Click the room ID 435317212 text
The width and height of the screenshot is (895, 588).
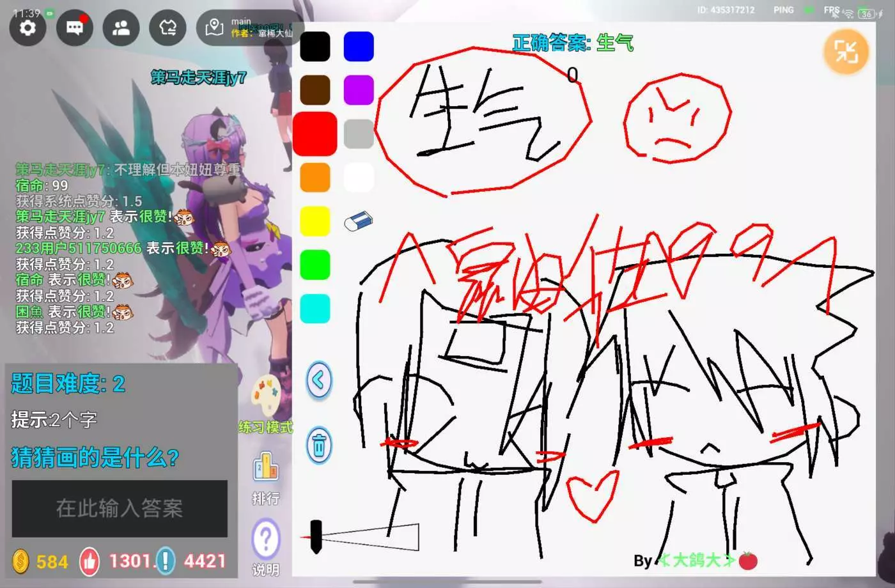[x=726, y=10]
